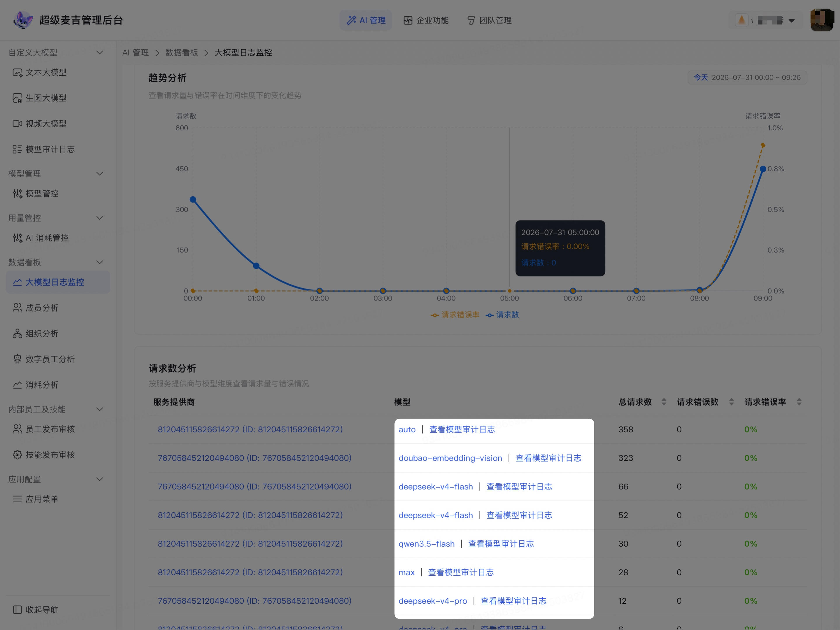
Task: Click 数据看板 in breadcrumb
Action: [182, 52]
